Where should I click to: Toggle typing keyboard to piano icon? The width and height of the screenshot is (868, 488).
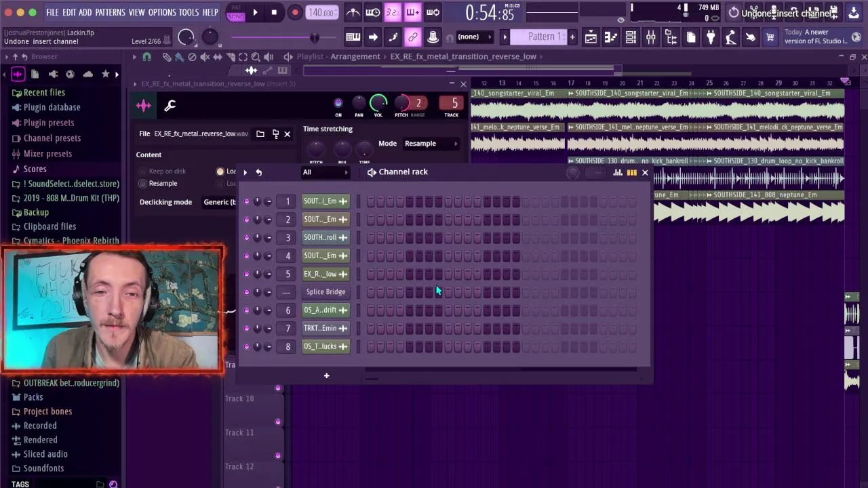pos(353,37)
